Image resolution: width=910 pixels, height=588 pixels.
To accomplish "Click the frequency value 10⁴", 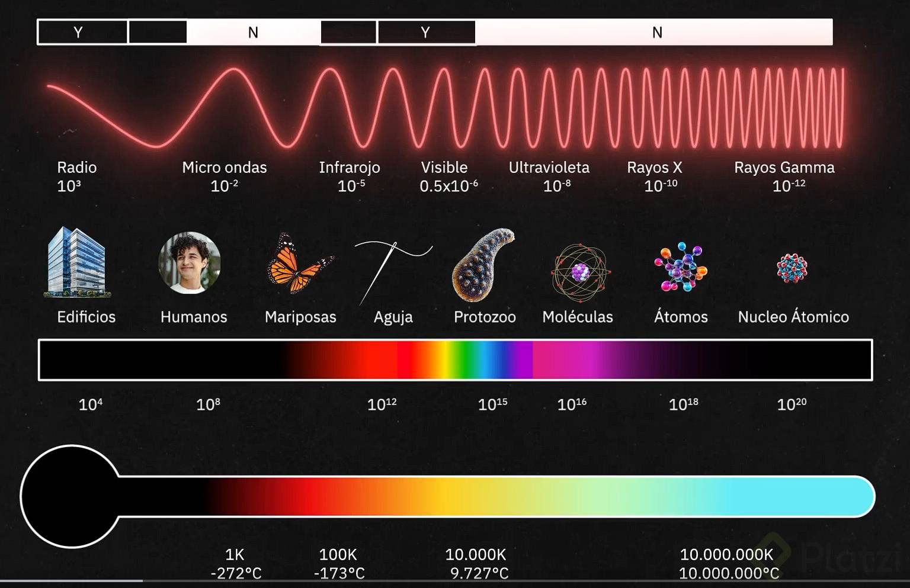I will click(91, 404).
